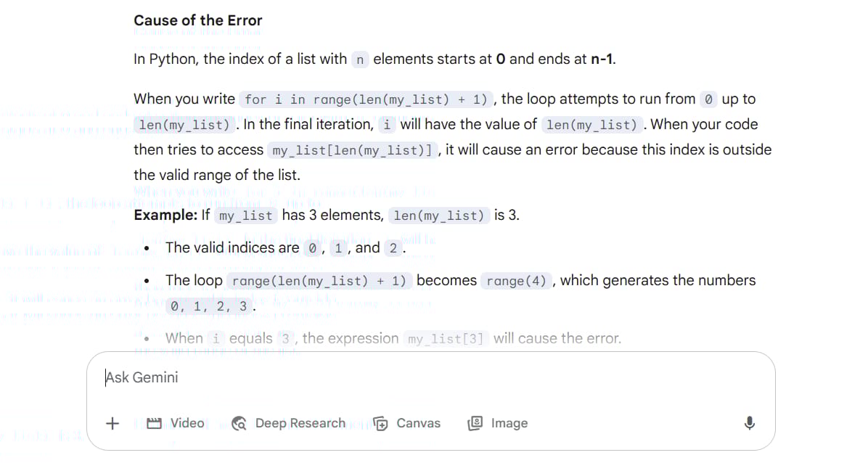Click the range(4) code chip
Screen dimensions: 868x463
point(516,282)
